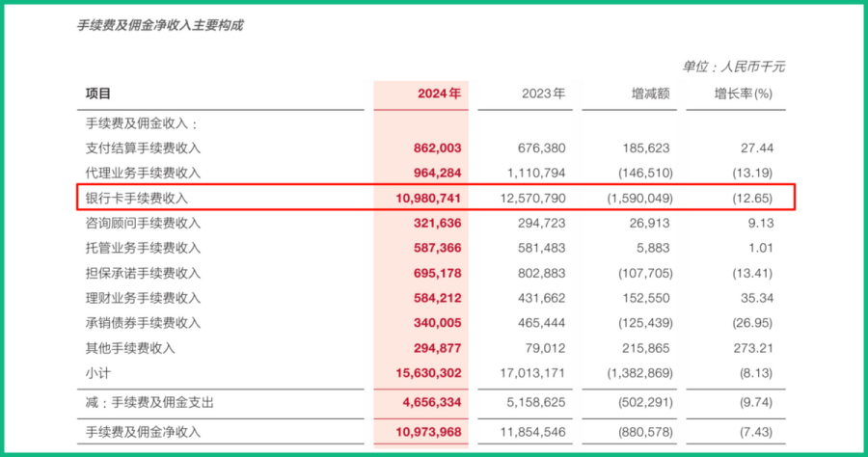Image resolution: width=868 pixels, height=457 pixels.
Task: Click the 增减额 column header
Action: (650, 94)
